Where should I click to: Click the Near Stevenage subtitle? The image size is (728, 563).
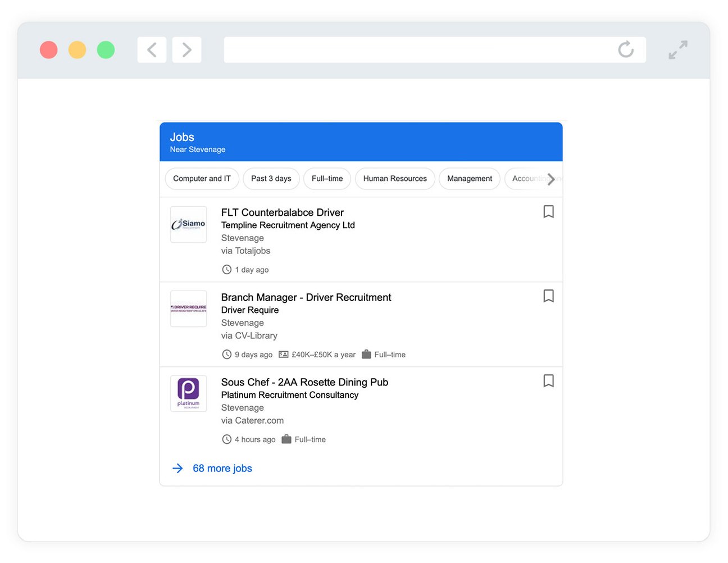[x=198, y=149]
